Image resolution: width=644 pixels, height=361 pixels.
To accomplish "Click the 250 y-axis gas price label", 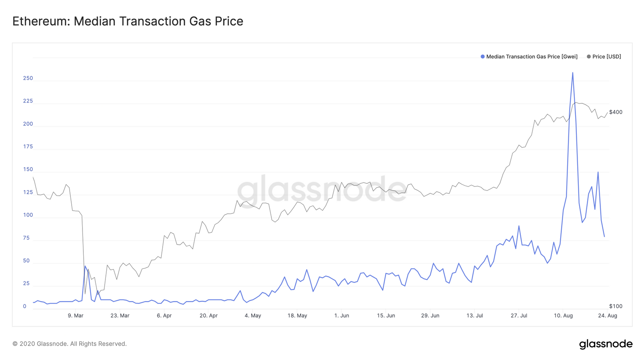I will coord(28,78).
